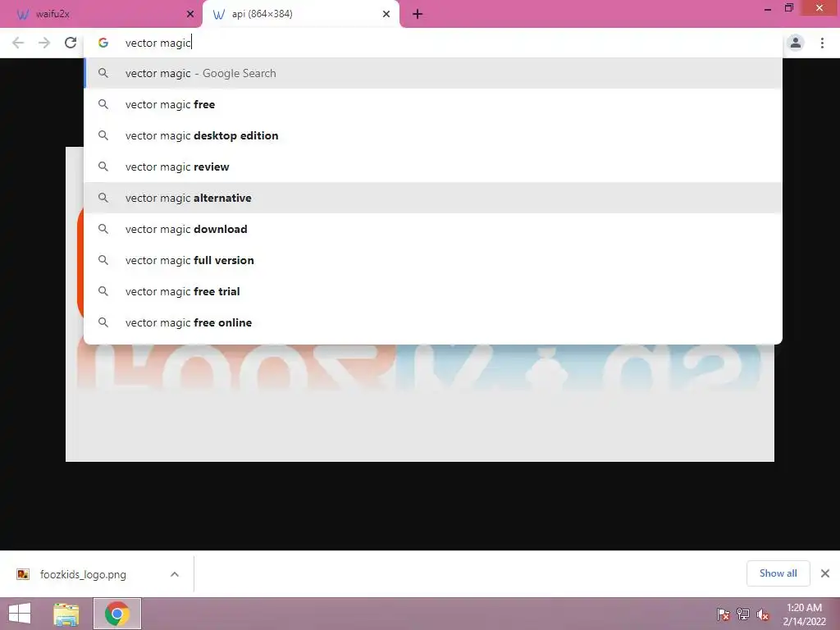
Task: Close the api (864×384) tab
Action: coord(386,14)
